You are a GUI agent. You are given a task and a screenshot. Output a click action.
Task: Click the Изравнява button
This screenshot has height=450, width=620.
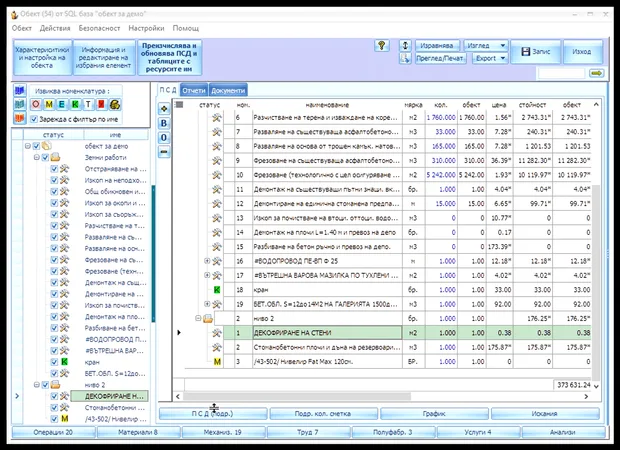click(437, 45)
